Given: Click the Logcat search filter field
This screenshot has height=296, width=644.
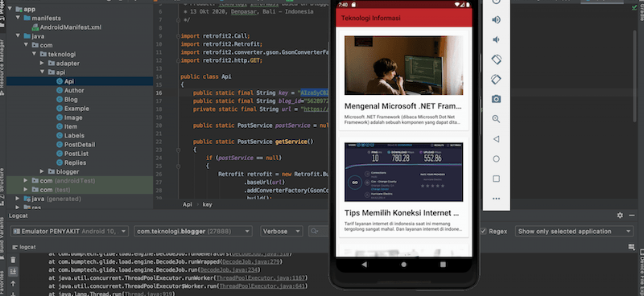Looking at the screenshot, I should (319, 231).
